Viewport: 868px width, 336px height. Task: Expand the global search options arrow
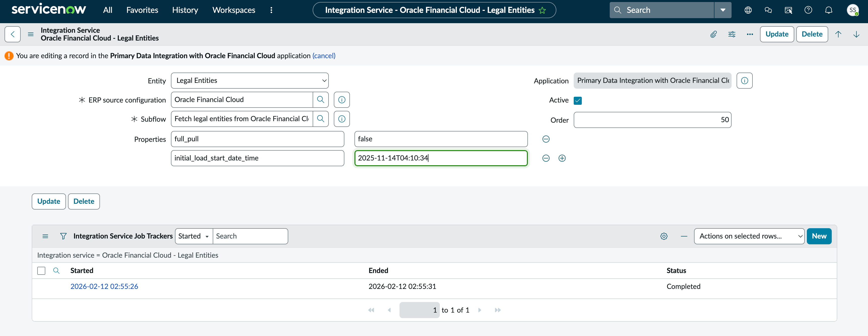[723, 10]
